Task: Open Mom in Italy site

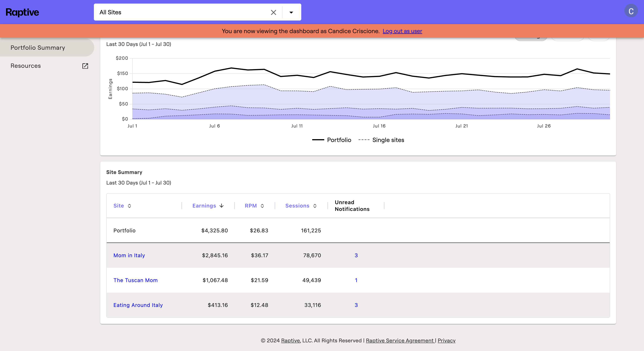Action: click(129, 255)
